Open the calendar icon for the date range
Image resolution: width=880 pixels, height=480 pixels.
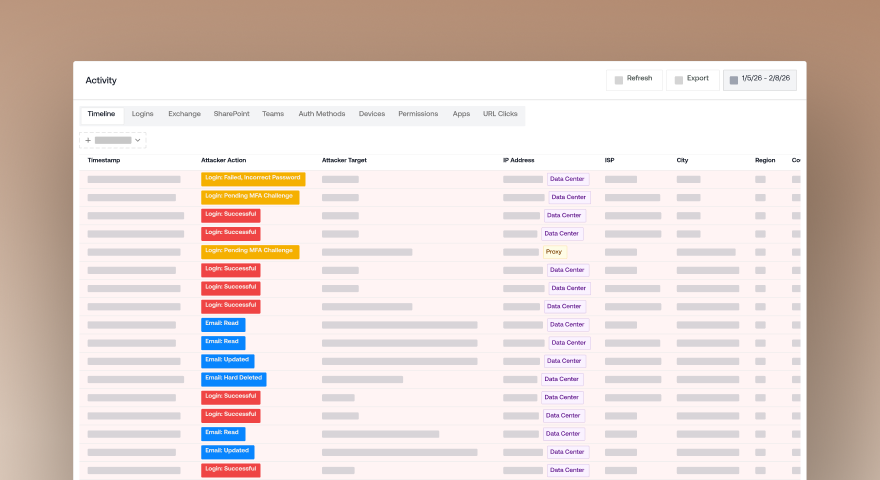pos(734,80)
